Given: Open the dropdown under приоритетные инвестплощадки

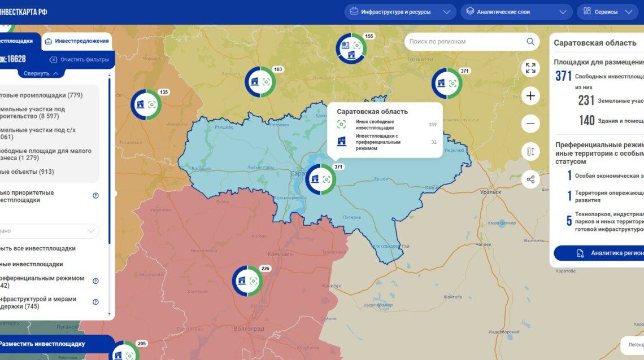Looking at the screenshot, I should pyautogui.click(x=49, y=231).
